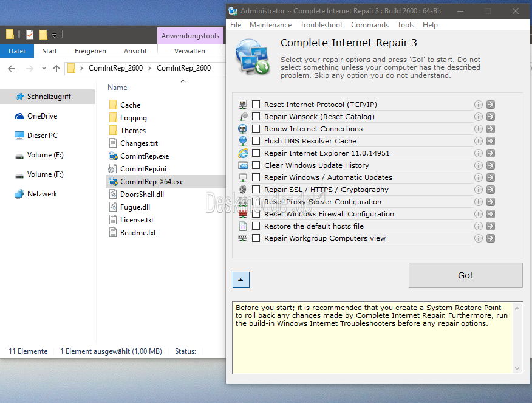Click the Internet Explorer logo icon in repair list
The height and width of the screenshot is (403, 532).
(243, 153)
